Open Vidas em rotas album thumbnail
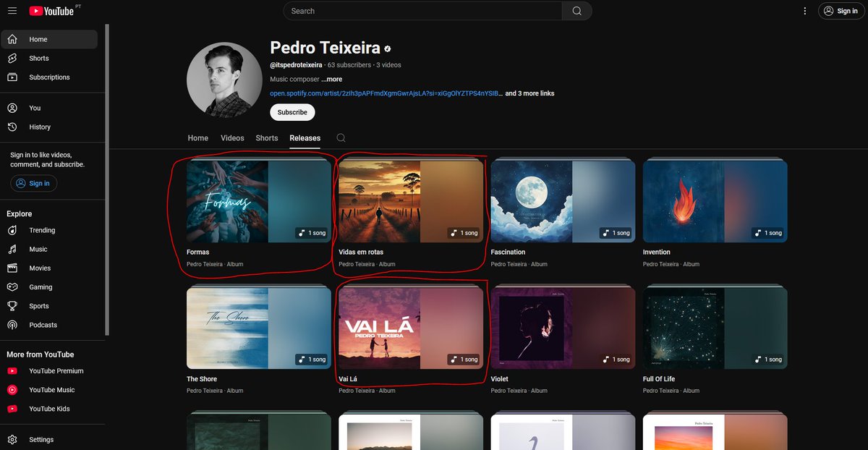The image size is (868, 450). [x=411, y=201]
